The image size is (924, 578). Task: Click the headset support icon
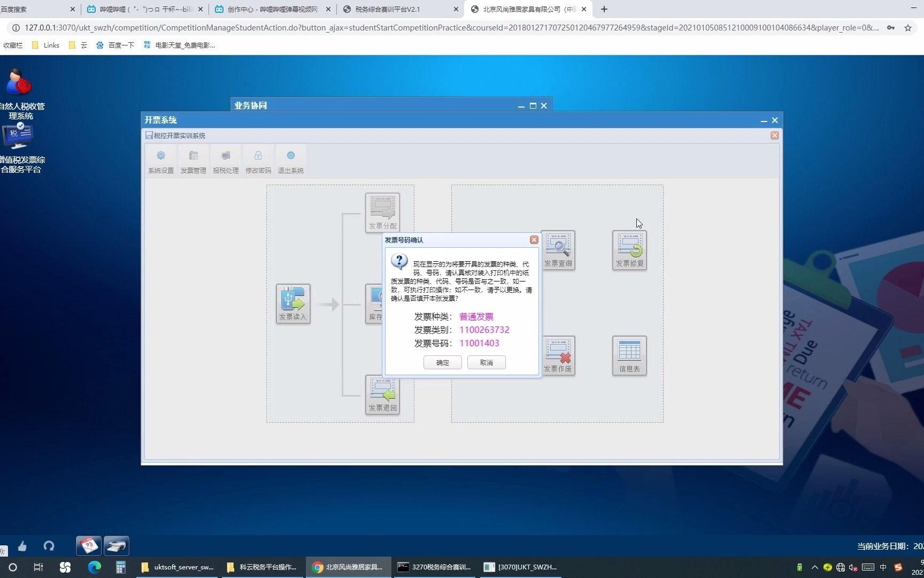[x=49, y=546]
